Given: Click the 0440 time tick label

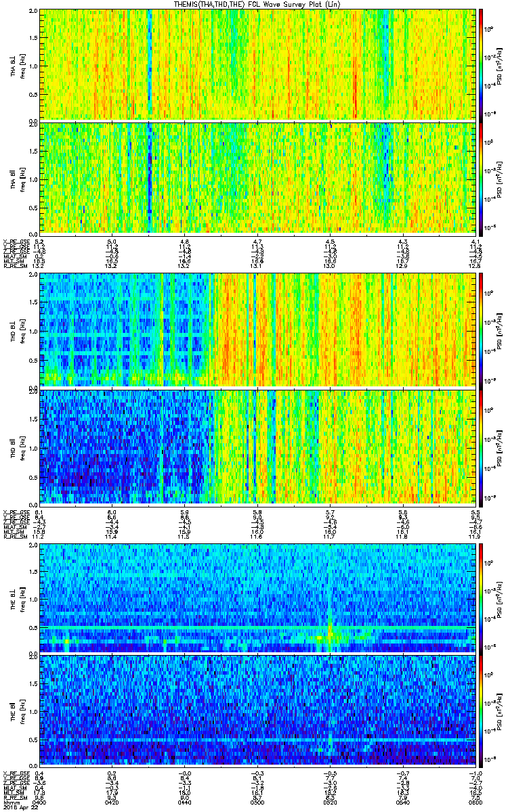Looking at the screenshot, I should [185, 803].
